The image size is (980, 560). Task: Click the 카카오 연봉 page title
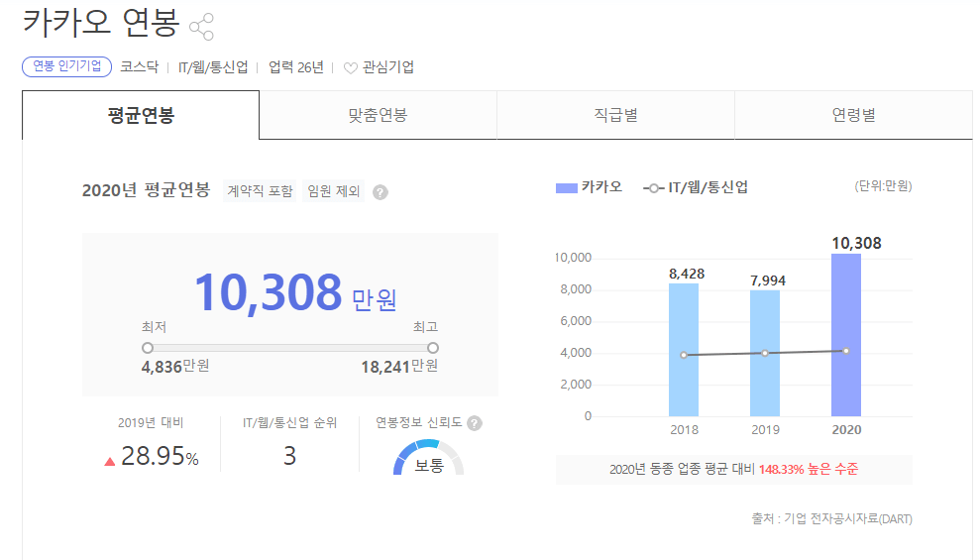pyautogui.click(x=101, y=23)
